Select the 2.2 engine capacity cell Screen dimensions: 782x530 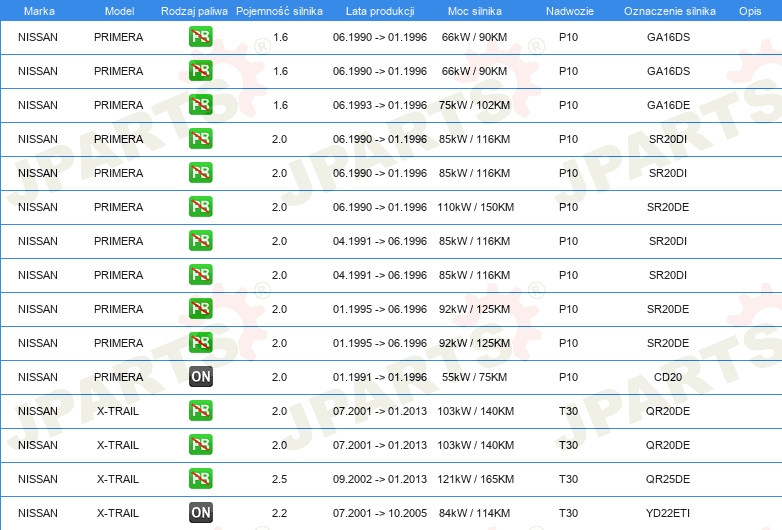(x=279, y=513)
